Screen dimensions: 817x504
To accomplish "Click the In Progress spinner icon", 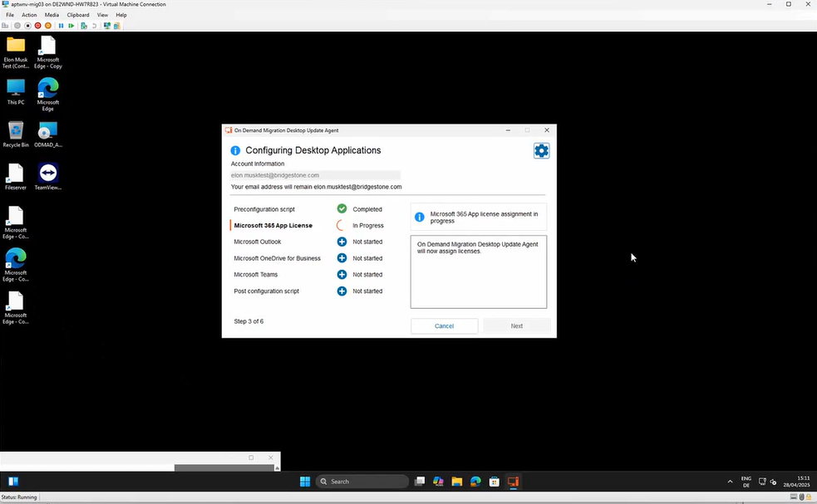I will pyautogui.click(x=342, y=226).
